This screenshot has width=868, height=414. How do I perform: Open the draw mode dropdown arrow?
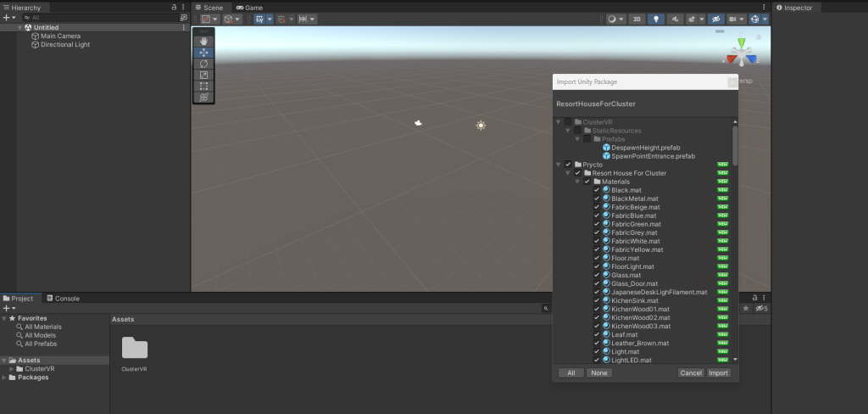[x=622, y=19]
